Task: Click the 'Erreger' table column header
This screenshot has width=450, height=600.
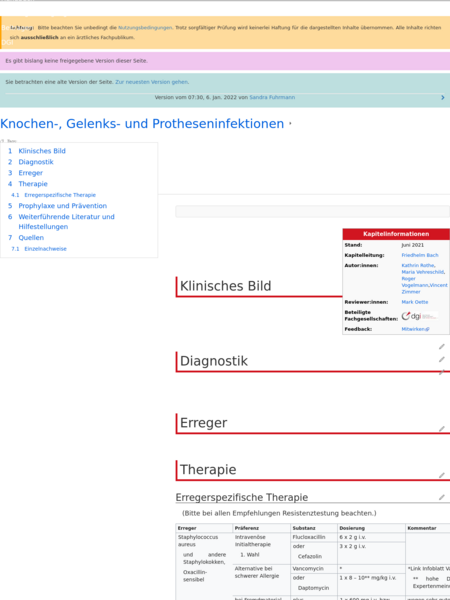Action: click(204, 528)
